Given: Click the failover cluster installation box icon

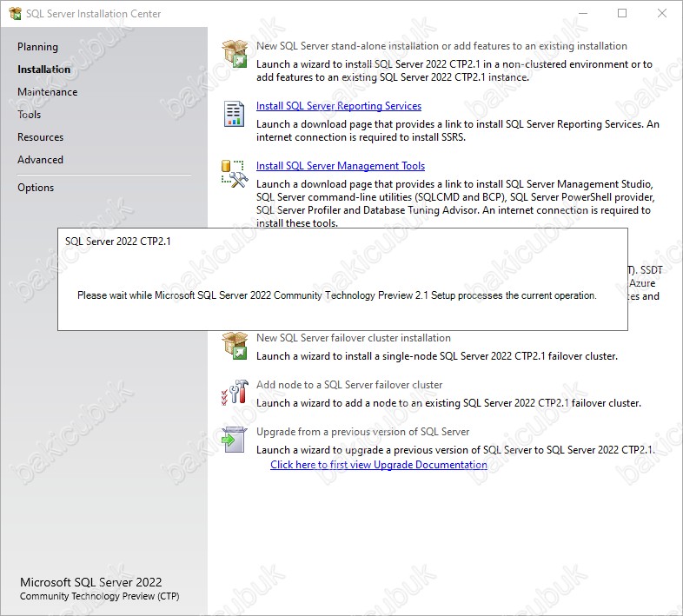Looking at the screenshot, I should [x=235, y=346].
